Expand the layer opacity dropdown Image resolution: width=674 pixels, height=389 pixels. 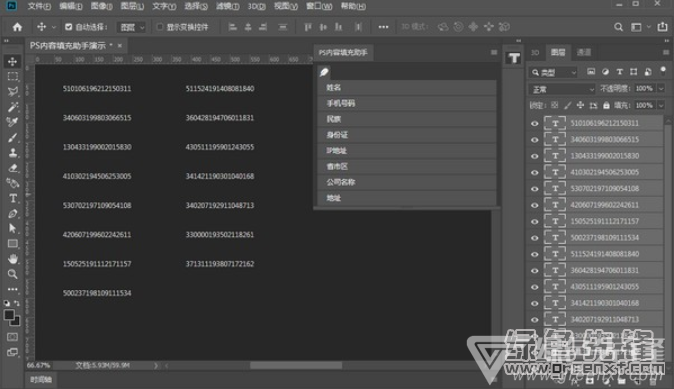[x=661, y=89]
